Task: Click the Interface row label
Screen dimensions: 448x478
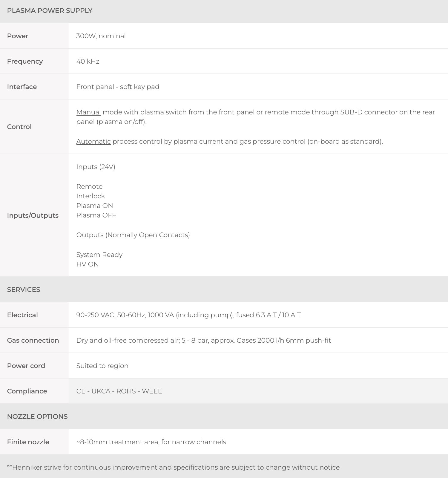Action: [x=22, y=87]
